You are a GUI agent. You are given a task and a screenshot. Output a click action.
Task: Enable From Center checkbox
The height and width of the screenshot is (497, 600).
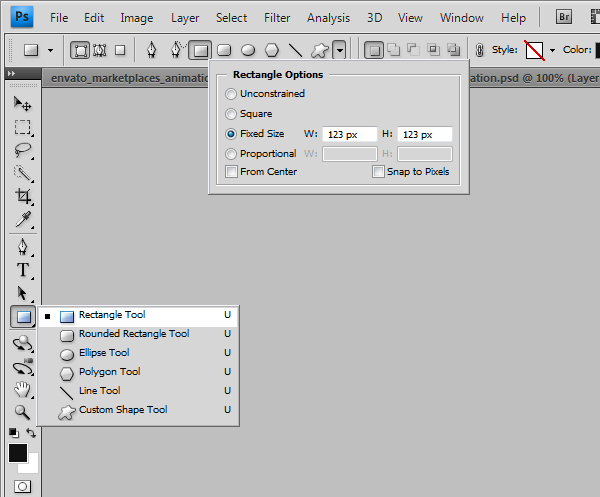231,171
